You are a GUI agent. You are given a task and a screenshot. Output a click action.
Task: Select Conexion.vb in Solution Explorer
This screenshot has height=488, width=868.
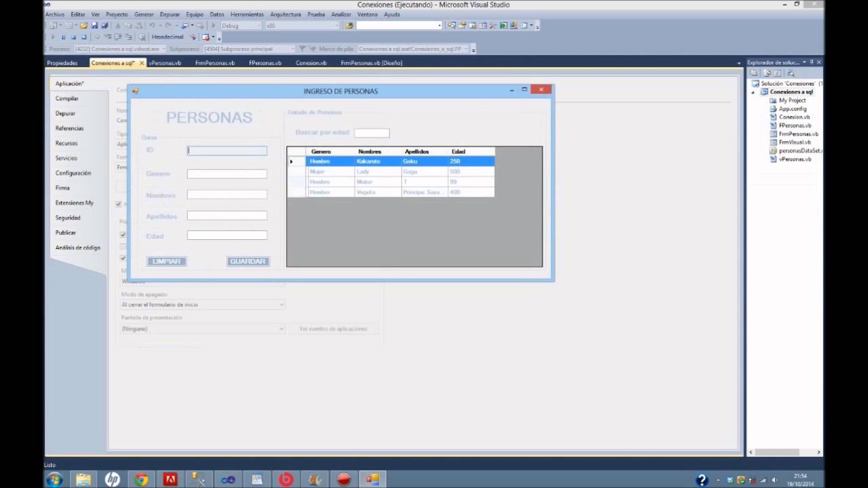point(794,117)
